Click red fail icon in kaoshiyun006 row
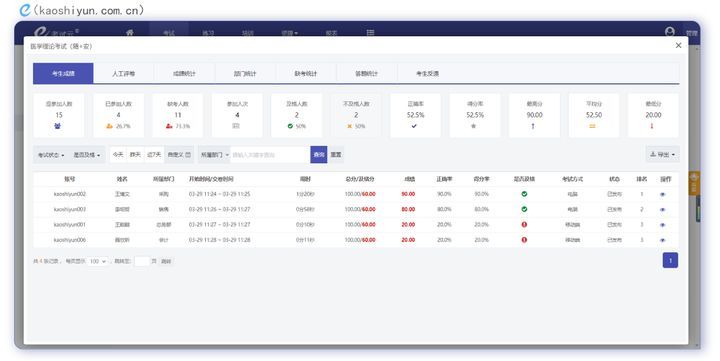720x361 pixels. coord(524,240)
